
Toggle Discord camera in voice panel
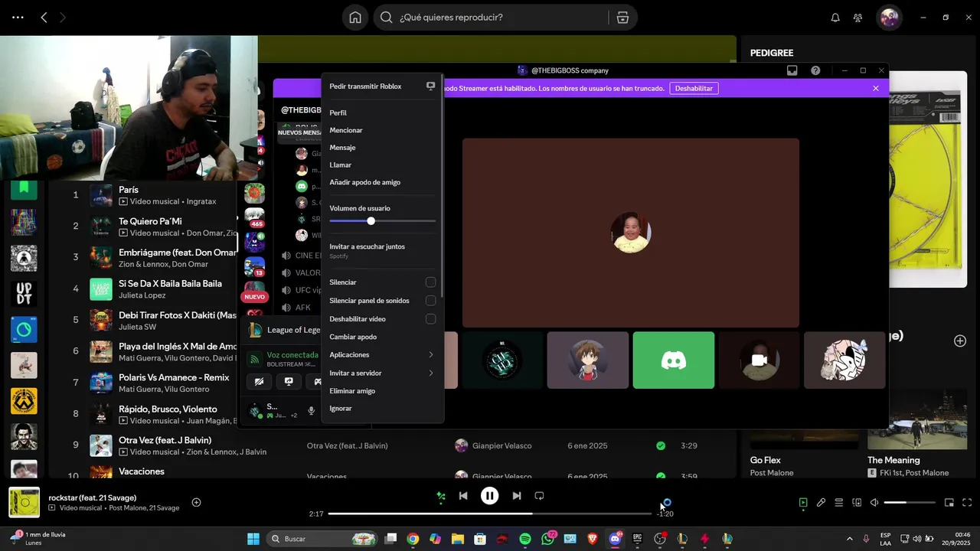tap(260, 381)
